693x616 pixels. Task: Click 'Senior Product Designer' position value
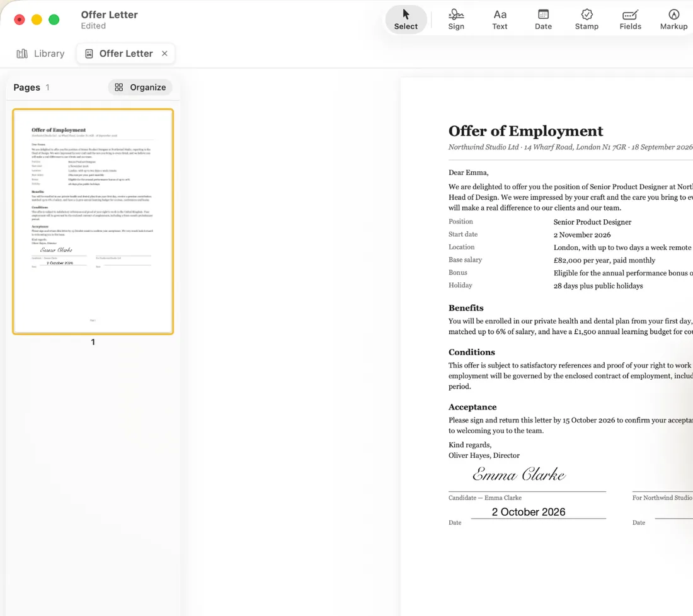point(592,222)
